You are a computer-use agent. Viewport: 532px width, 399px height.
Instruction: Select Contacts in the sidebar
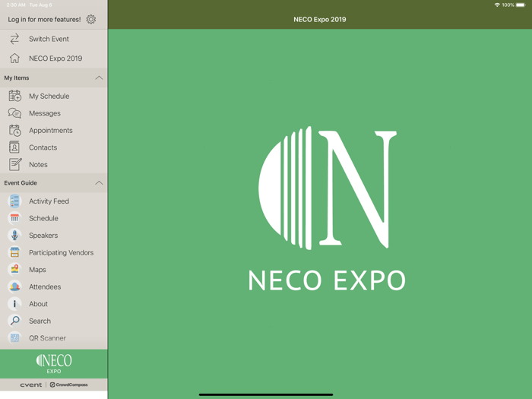point(54,147)
